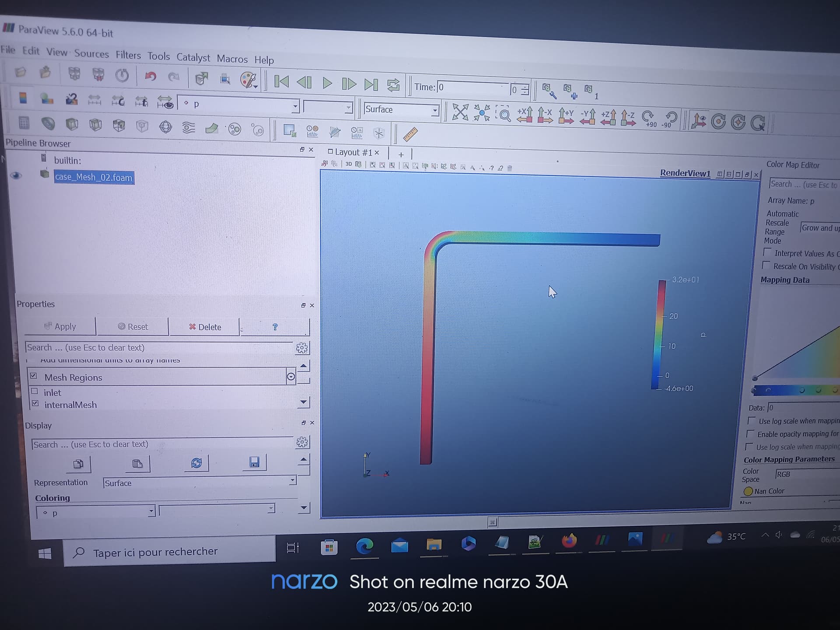Screen dimensions: 840x630
Task: Toggle the animation loop icon
Action: [x=393, y=85]
